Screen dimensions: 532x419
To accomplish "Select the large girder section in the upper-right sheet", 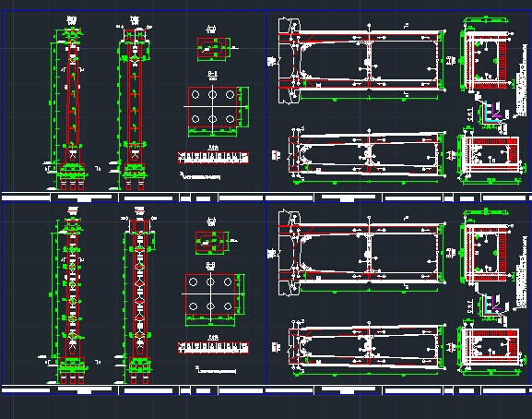I will pos(362,60).
